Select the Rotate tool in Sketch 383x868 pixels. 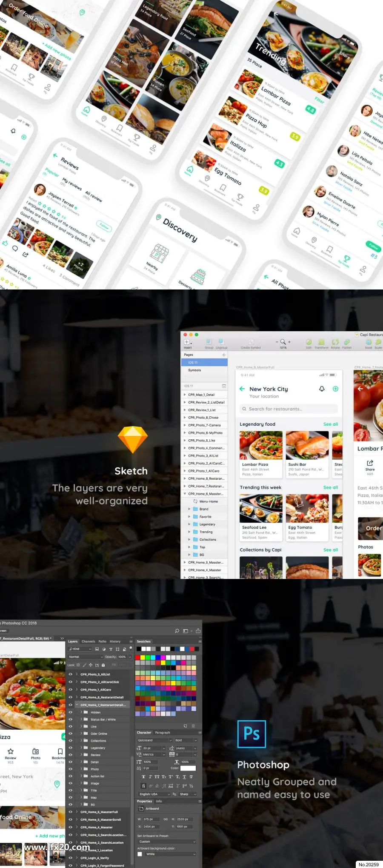[x=335, y=342]
